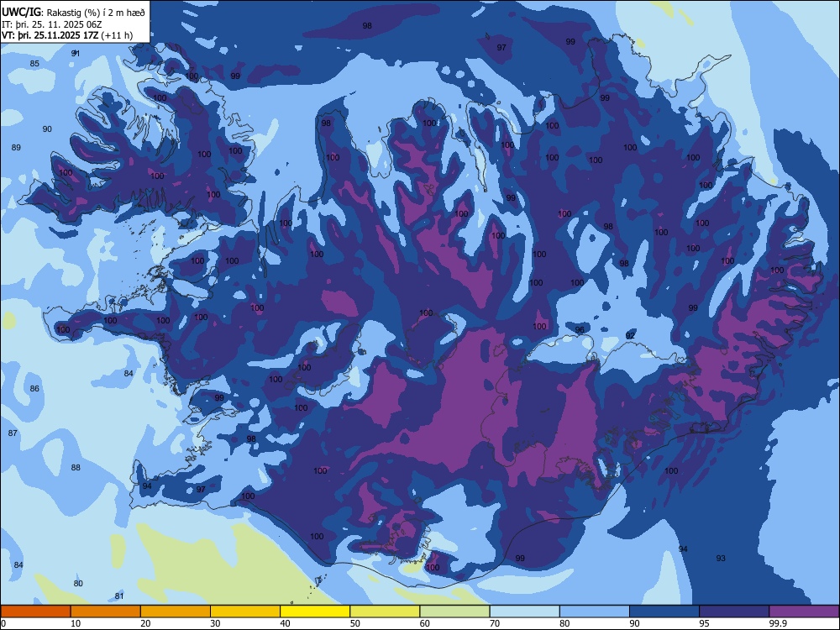Click the 60–70 light green legend swatch

tap(454, 612)
